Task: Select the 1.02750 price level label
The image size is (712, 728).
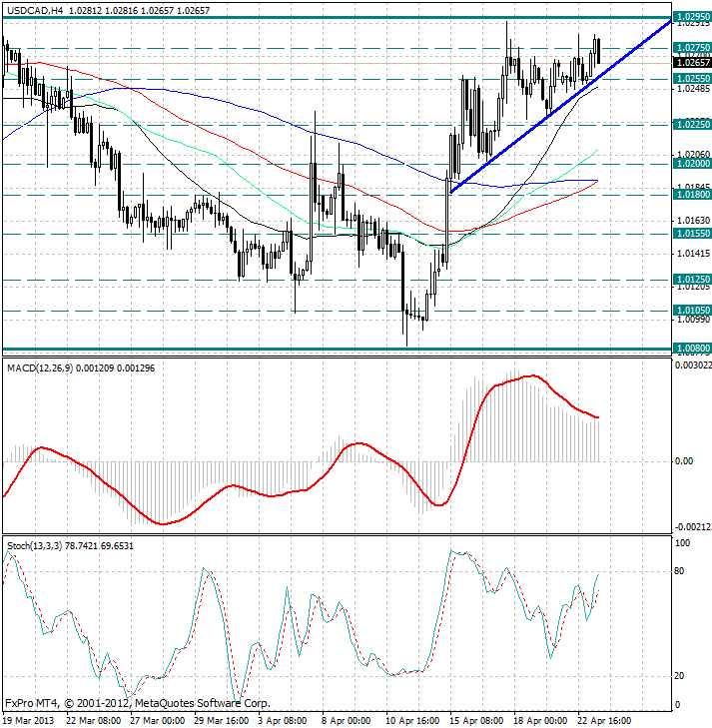Action: click(x=692, y=47)
